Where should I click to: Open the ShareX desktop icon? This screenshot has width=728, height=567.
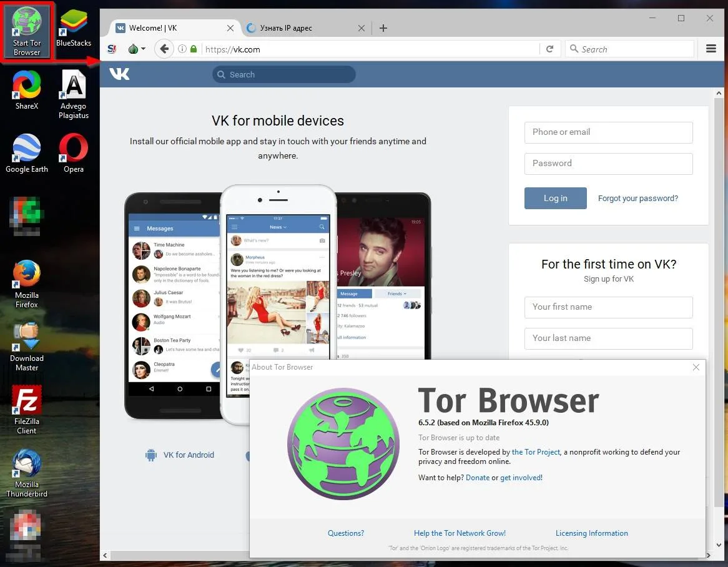[26, 91]
